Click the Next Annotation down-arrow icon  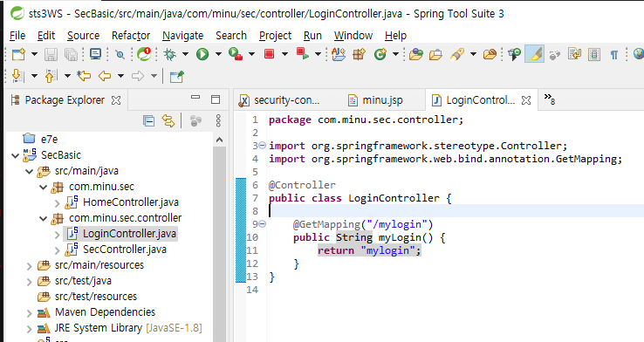click(x=18, y=76)
